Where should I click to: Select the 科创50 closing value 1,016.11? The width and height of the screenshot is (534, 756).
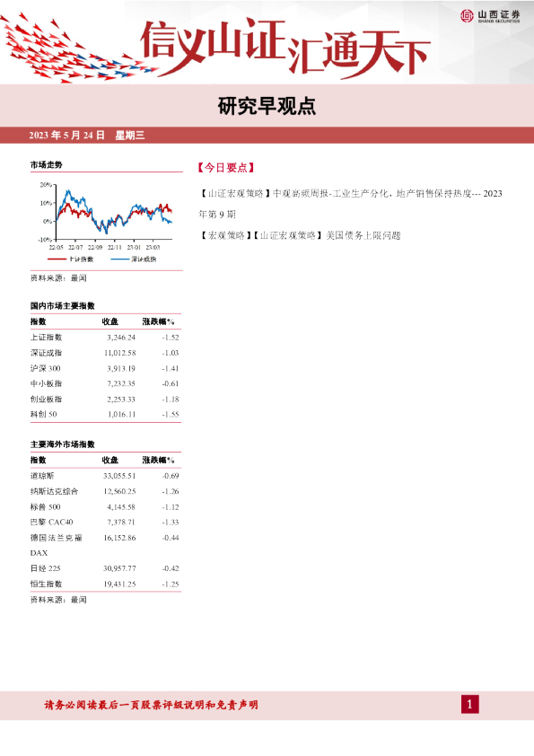pos(121,414)
